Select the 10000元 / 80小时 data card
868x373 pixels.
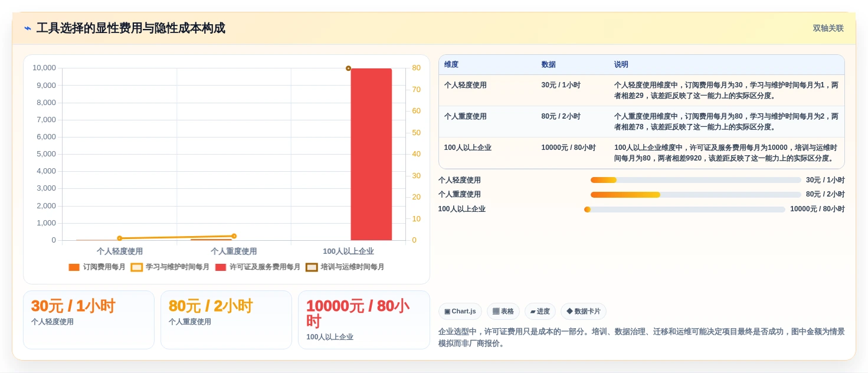[x=364, y=319]
